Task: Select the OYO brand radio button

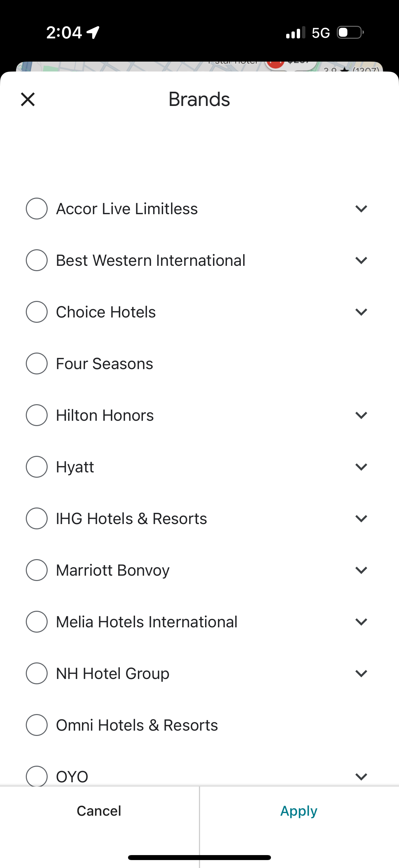Action: point(37,776)
